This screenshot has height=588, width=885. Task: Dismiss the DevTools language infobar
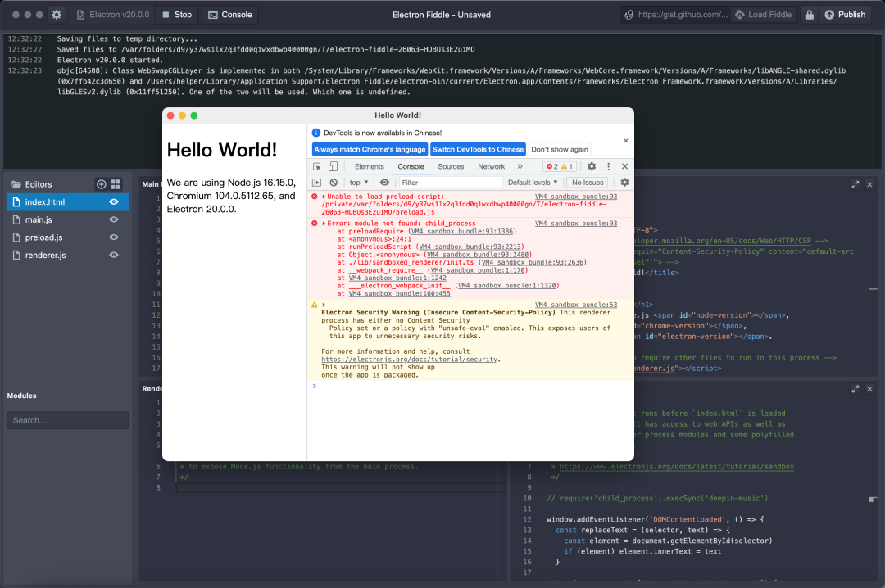click(x=626, y=141)
